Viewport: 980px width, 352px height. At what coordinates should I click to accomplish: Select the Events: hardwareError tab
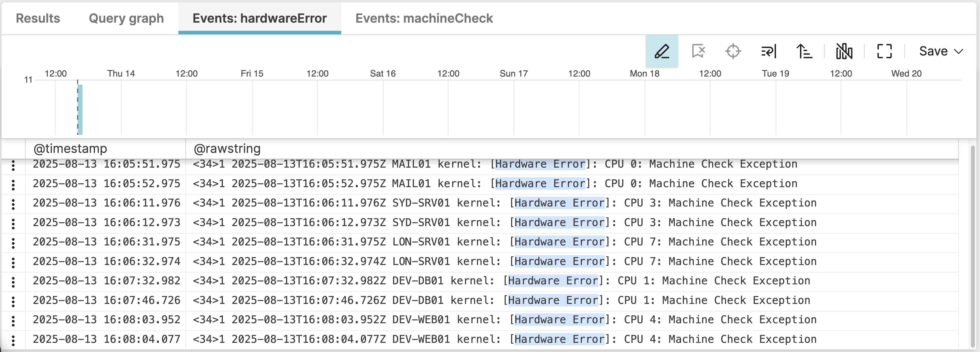260,18
